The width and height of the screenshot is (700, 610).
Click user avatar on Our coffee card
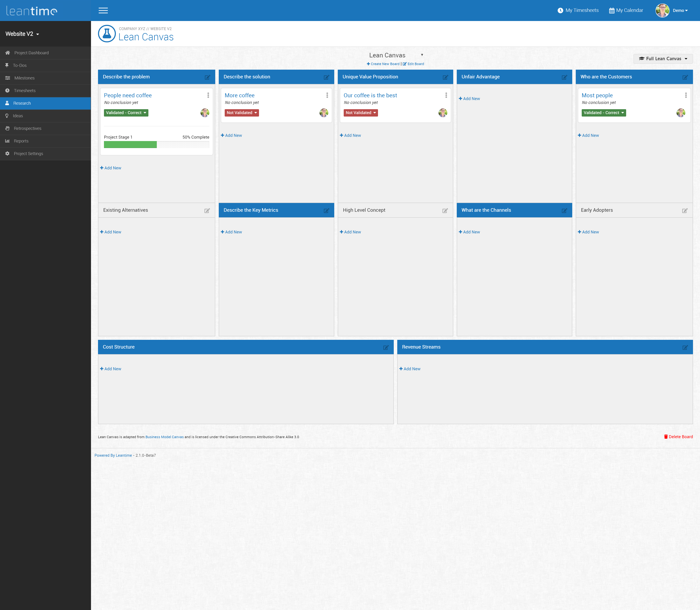pos(443,113)
